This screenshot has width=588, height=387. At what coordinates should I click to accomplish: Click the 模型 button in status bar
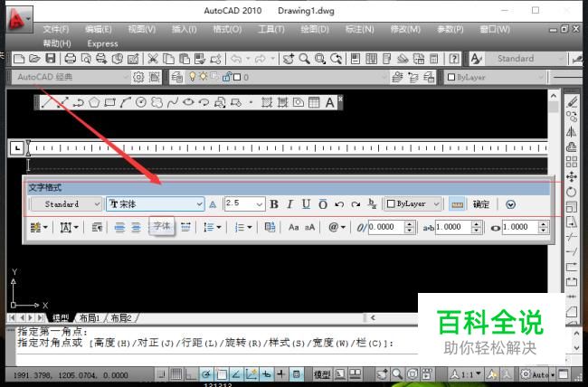322,374
